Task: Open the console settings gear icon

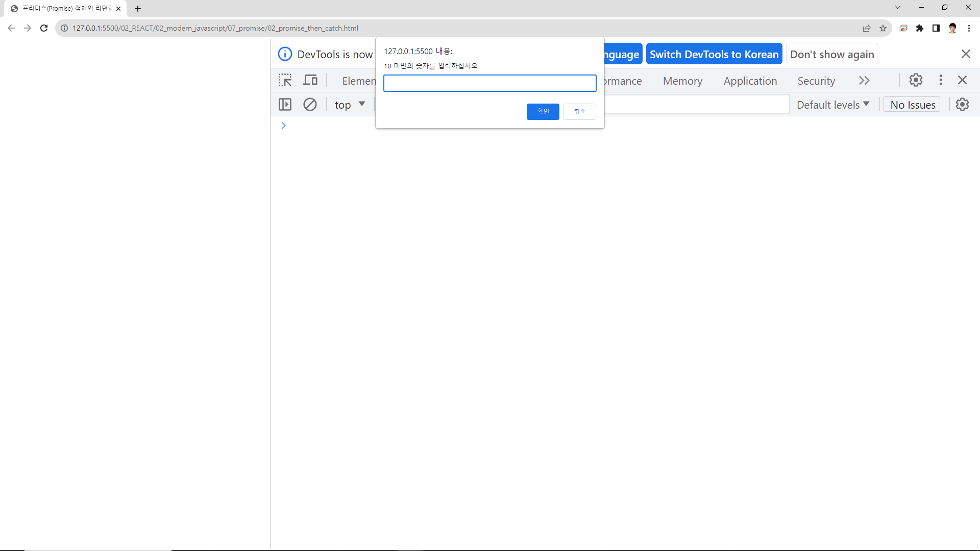Action: click(x=962, y=105)
